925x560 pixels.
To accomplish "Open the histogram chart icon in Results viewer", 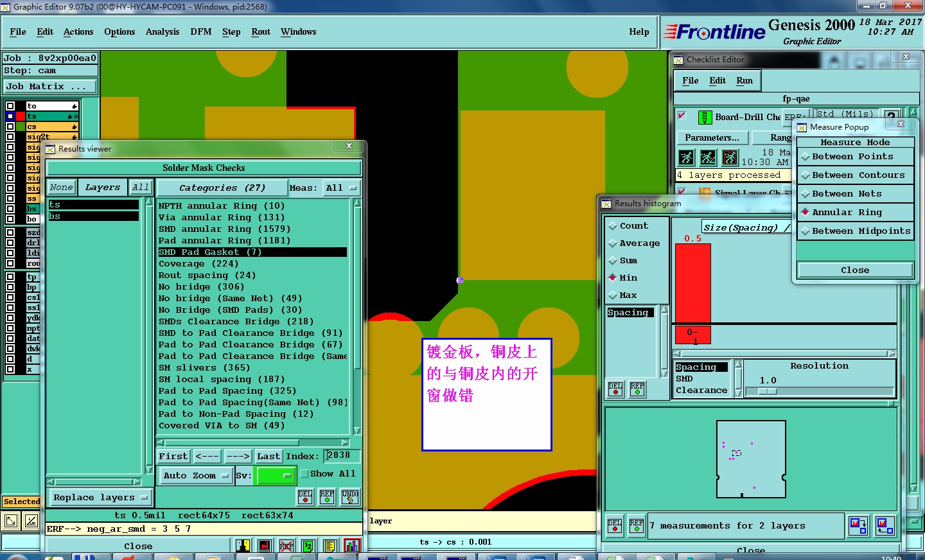I will tap(352, 546).
